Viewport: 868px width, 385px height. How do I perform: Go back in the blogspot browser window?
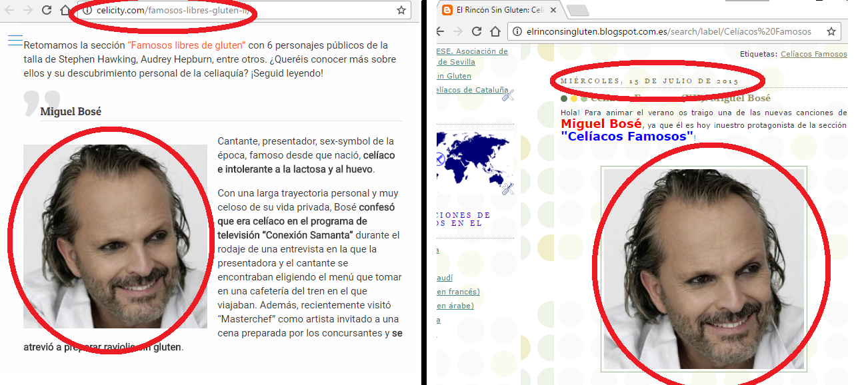[x=440, y=31]
